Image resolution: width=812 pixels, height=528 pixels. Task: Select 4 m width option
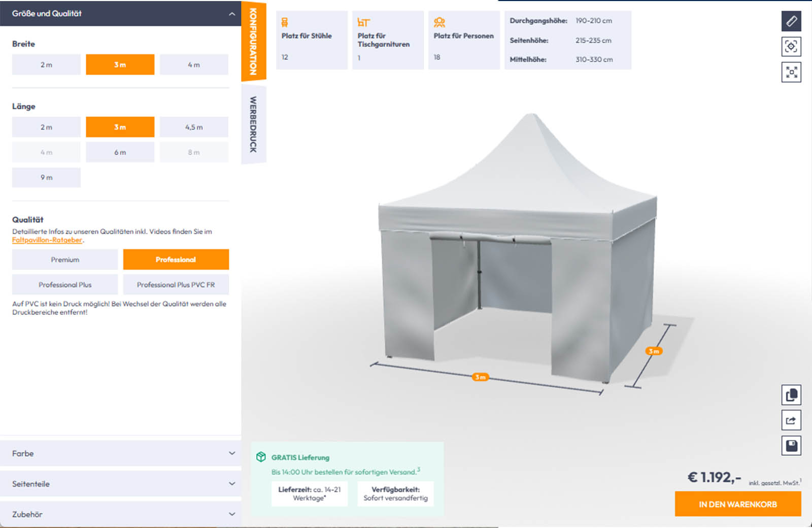(194, 64)
